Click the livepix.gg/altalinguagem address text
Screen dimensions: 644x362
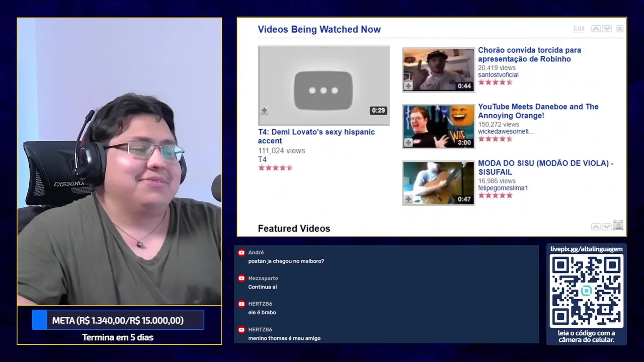pos(587,249)
